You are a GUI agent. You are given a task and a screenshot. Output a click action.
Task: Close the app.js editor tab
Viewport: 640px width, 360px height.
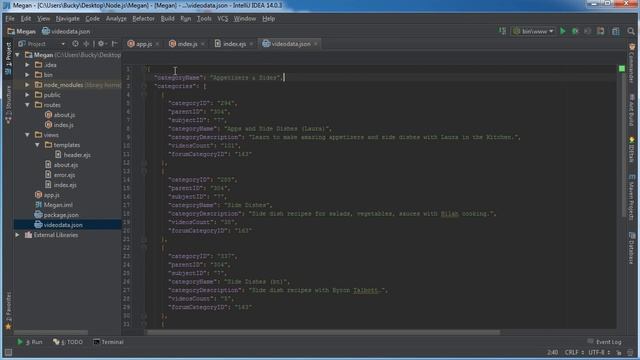coord(157,44)
